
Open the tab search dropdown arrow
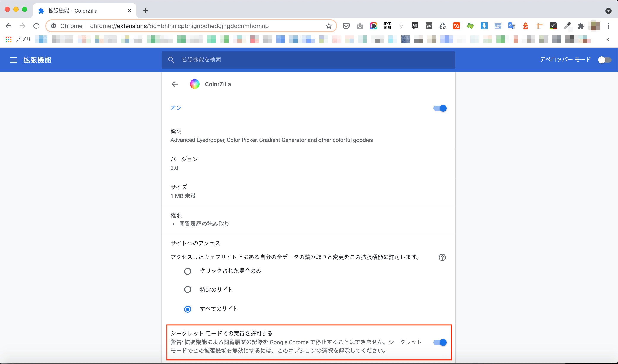pos(609,11)
